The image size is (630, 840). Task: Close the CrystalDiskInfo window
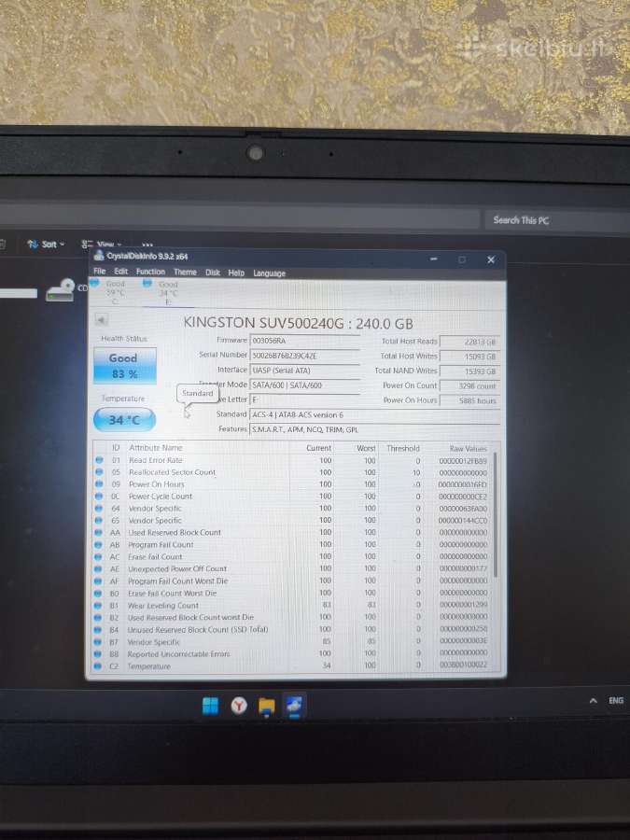491,259
